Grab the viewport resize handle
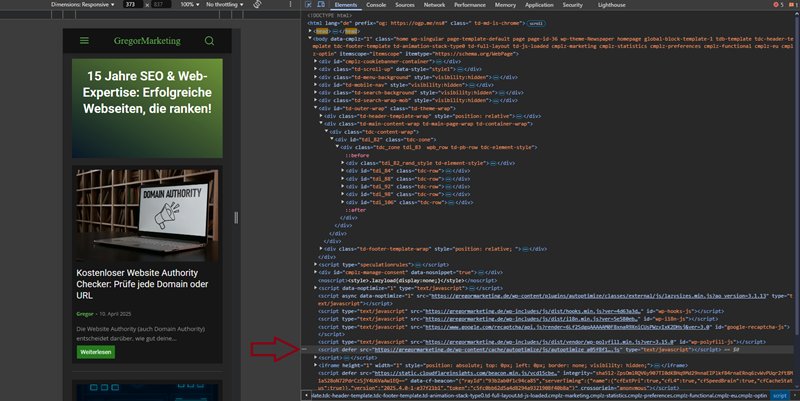The width and height of the screenshot is (800, 401). pyautogui.click(x=236, y=217)
